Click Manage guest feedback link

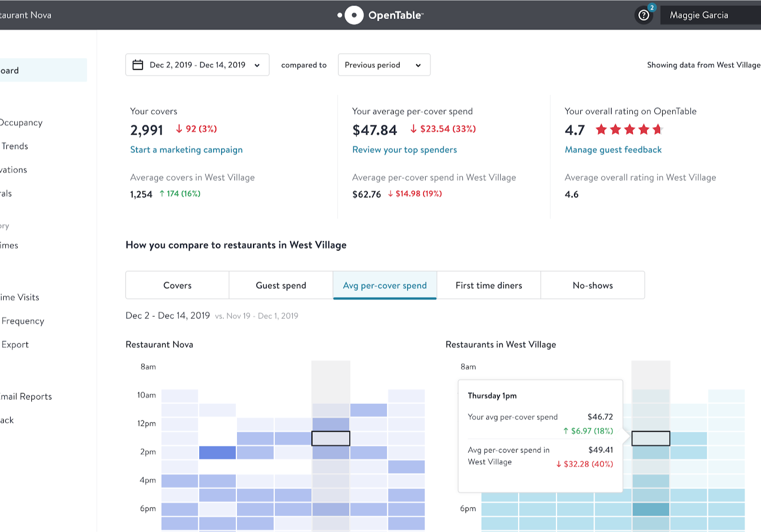point(613,150)
